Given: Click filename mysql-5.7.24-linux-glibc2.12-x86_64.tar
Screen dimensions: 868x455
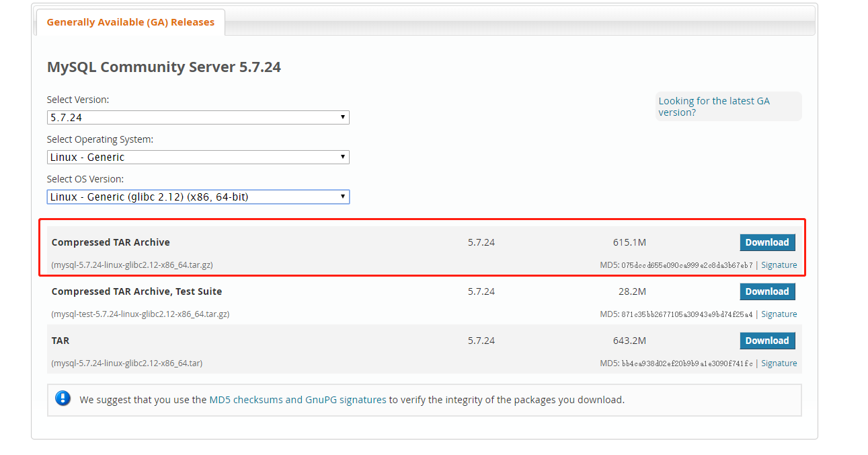Looking at the screenshot, I should [127, 363].
